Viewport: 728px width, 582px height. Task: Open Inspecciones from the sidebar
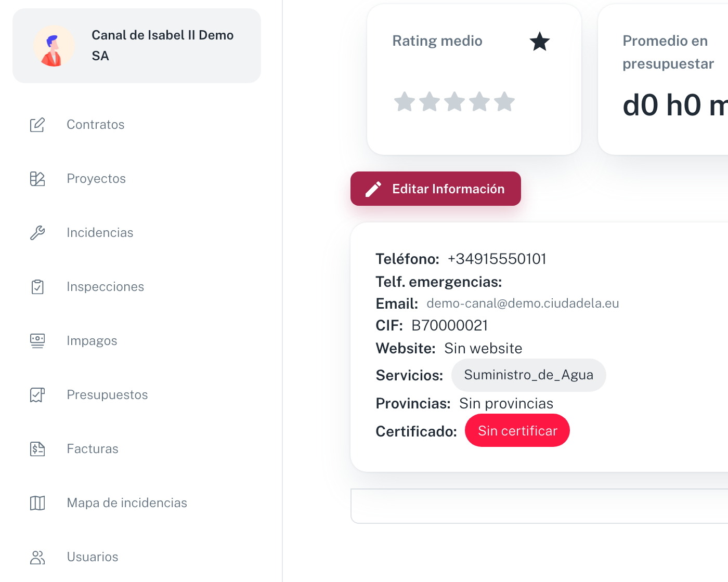click(105, 287)
